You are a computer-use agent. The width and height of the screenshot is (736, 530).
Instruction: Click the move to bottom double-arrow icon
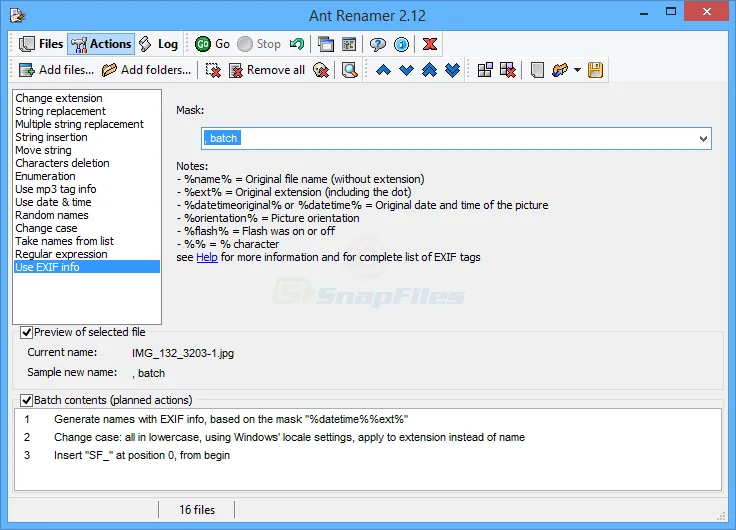point(452,70)
